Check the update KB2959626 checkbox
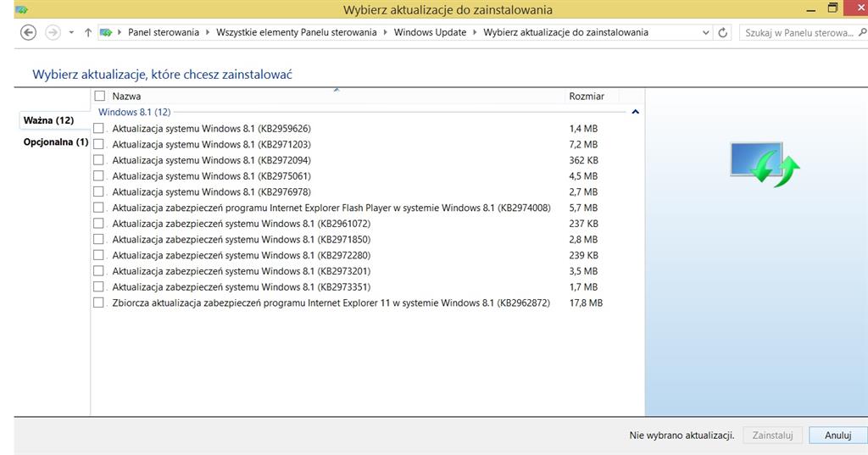The width and height of the screenshot is (868, 455). tap(98, 129)
